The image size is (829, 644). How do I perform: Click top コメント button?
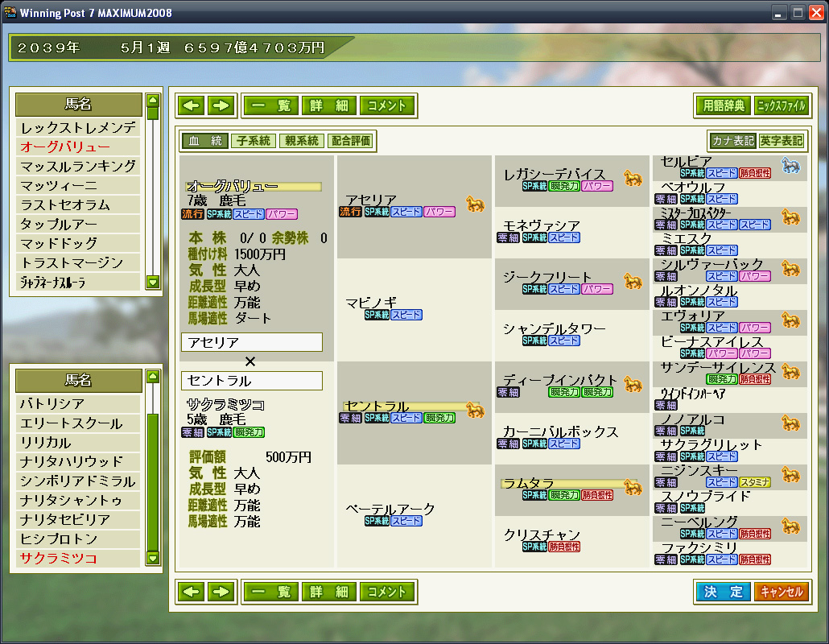(x=386, y=105)
